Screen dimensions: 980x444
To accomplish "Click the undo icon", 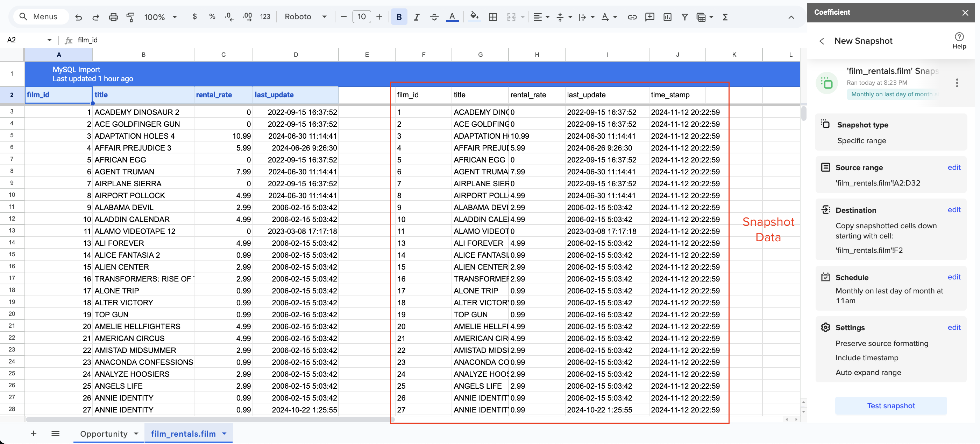I will (78, 17).
